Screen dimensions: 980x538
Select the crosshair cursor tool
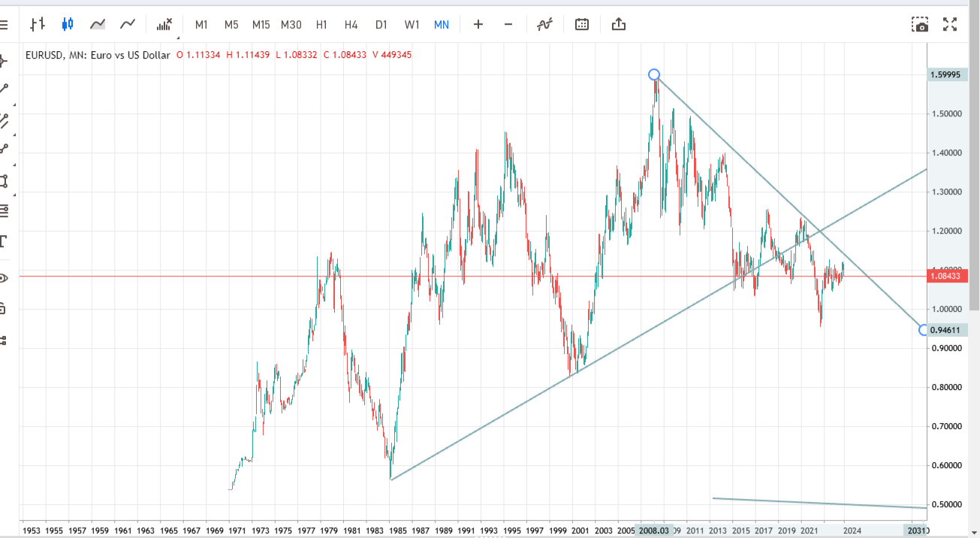coord(4,60)
